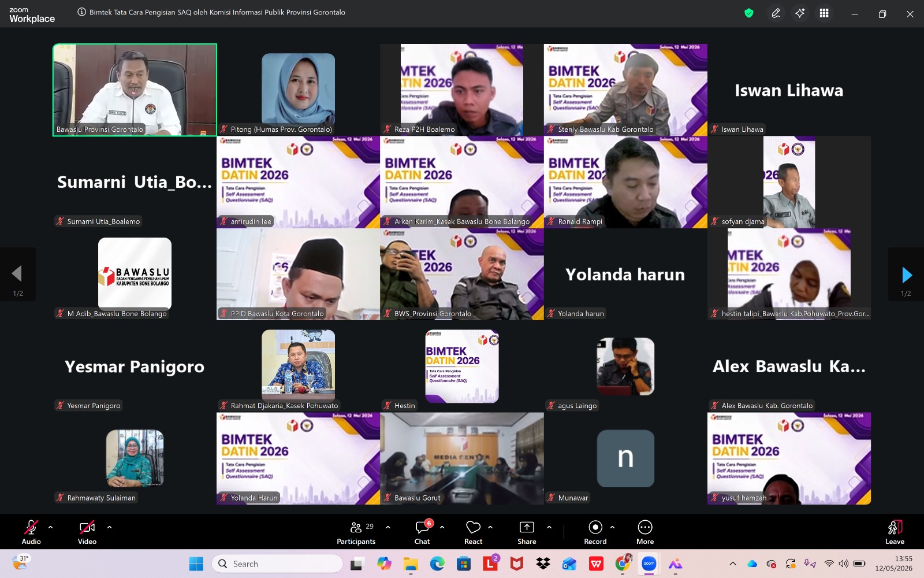
Task: Expand share options arrow beside Share
Action: pos(549,527)
